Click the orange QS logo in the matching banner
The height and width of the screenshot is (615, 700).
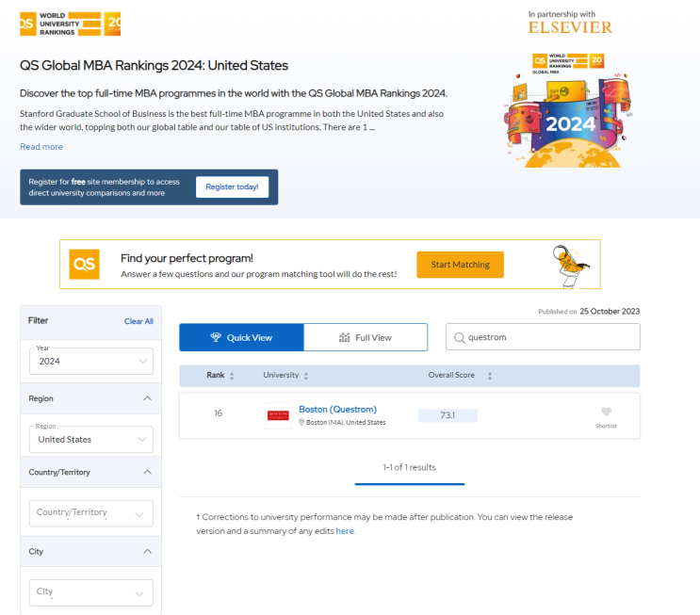[x=85, y=265]
